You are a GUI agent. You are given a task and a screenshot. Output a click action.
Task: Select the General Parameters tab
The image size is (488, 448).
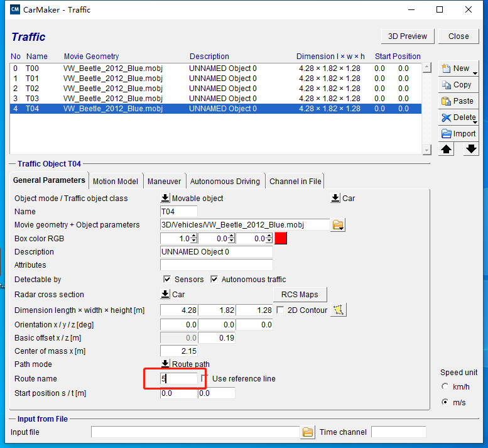[x=49, y=180]
